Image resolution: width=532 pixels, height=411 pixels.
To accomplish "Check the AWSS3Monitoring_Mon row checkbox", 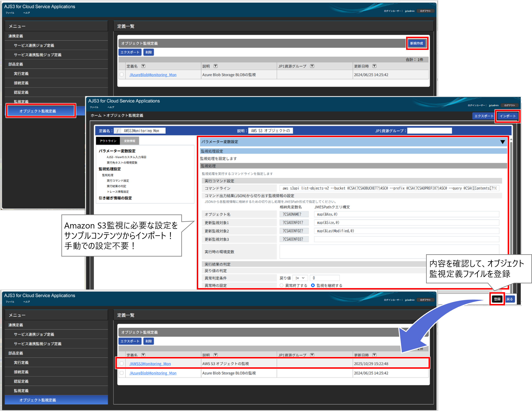I will click(x=122, y=363).
